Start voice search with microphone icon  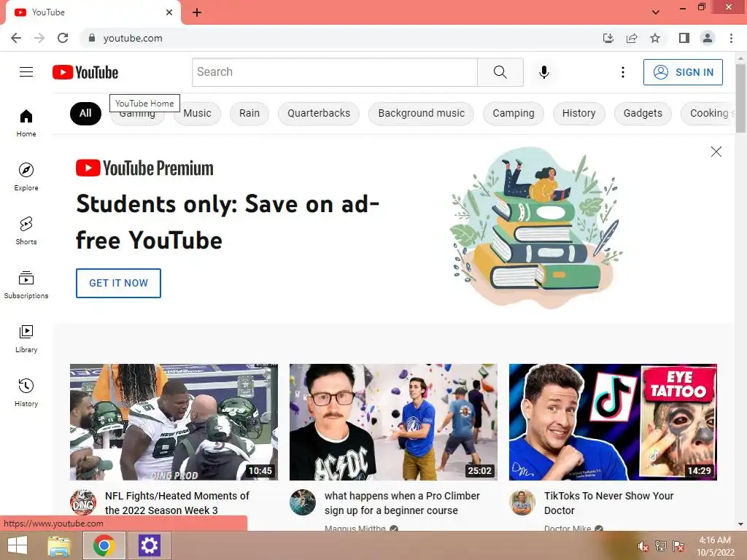[544, 72]
